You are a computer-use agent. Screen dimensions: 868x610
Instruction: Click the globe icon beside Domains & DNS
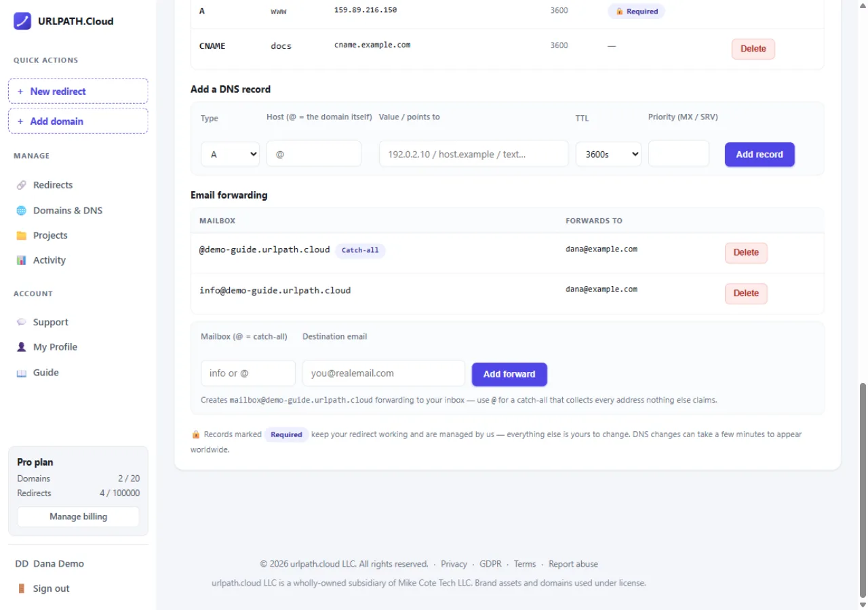pos(21,211)
